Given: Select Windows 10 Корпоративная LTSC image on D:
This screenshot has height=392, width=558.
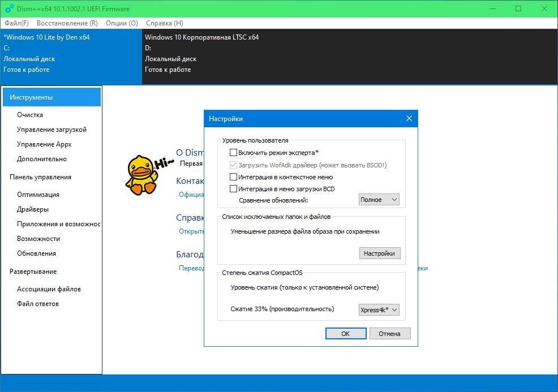Looking at the screenshot, I should [x=201, y=54].
